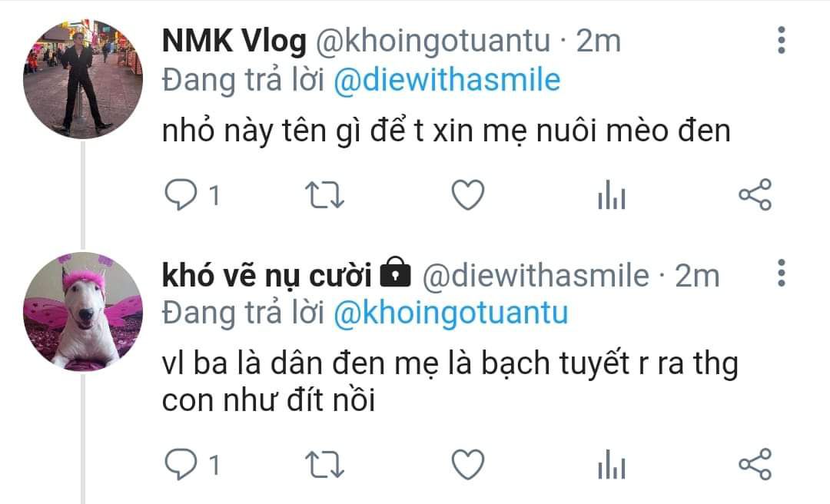The image size is (830, 504).
Task: Share khó vẽ nụ cười's tweet
Action: coord(755,464)
